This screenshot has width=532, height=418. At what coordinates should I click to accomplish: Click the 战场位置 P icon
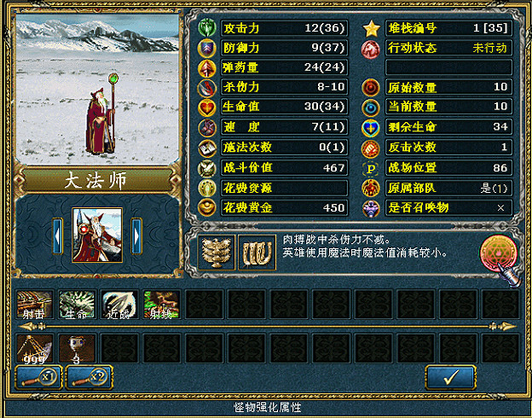[x=371, y=168]
